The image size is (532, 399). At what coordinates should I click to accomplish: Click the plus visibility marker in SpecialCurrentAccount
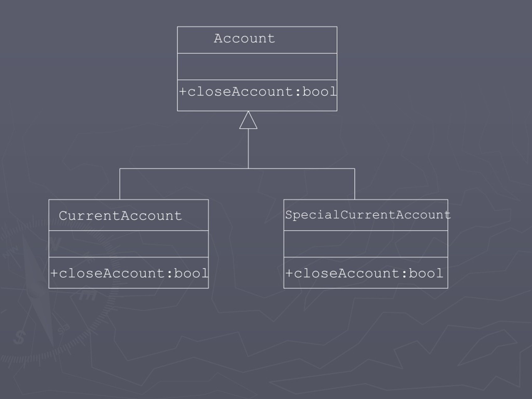pos(289,273)
